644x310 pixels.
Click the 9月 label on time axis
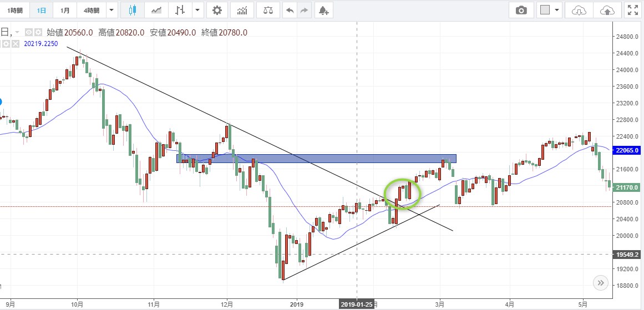[12, 304]
